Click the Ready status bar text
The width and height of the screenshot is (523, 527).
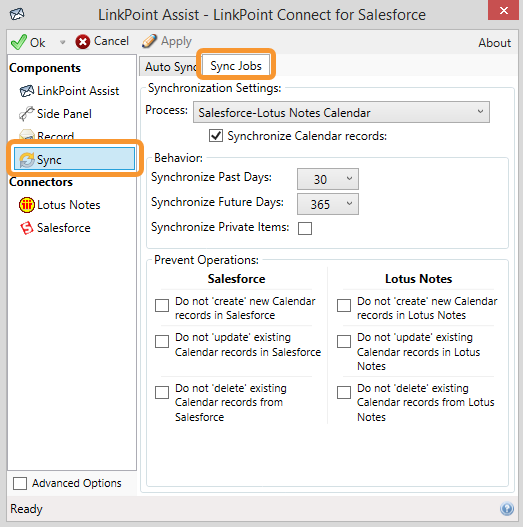pyautogui.click(x=26, y=509)
